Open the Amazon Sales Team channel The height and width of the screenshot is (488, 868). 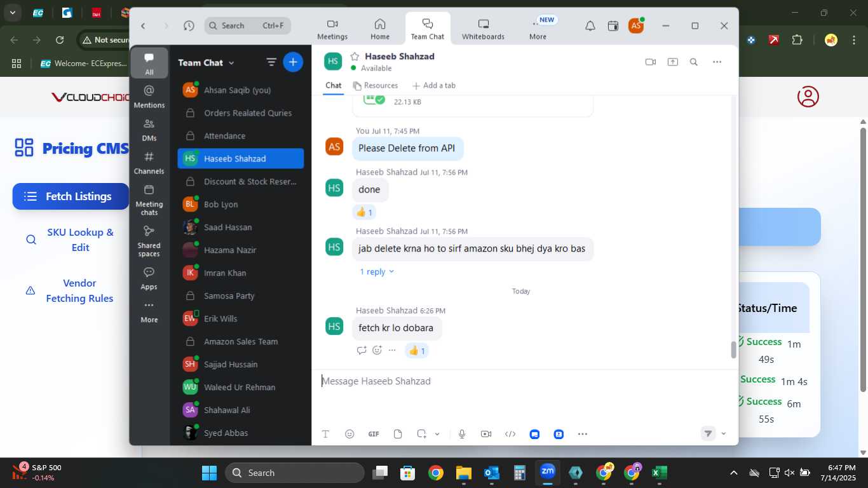(x=241, y=342)
